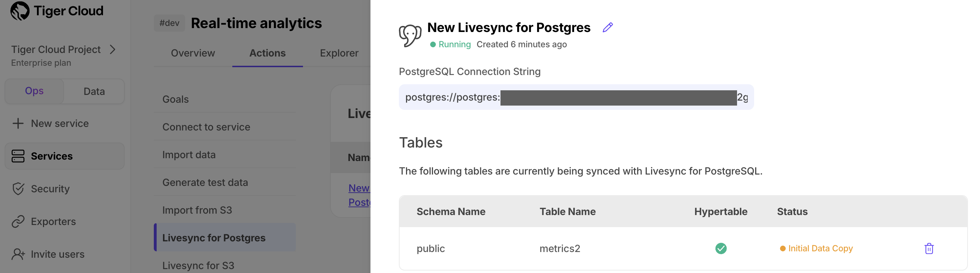Click the Initial Data Copy status text
Screen dimensions: 980x273
(x=820, y=248)
